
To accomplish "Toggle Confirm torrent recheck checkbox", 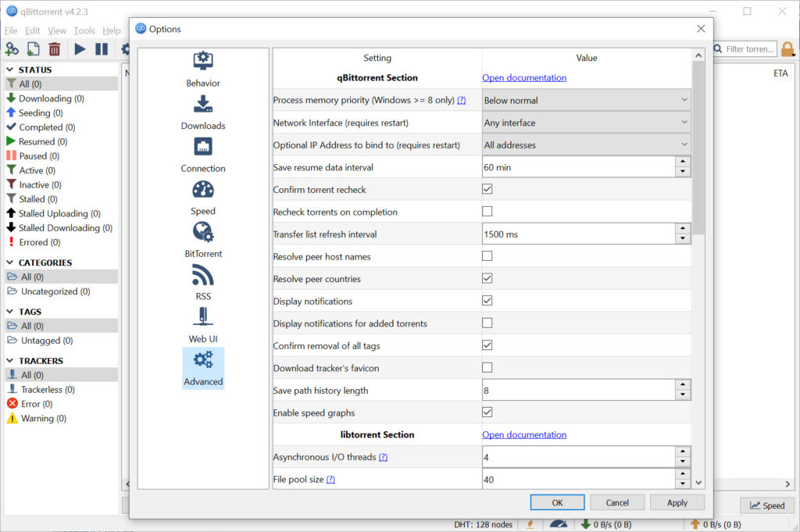I will pyautogui.click(x=487, y=189).
